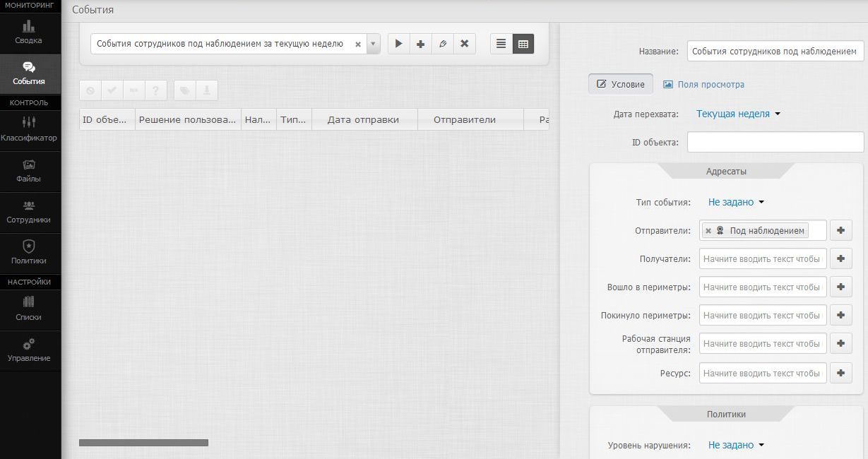The height and width of the screenshot is (459, 868).
Task: Sort by Отправители column header
Action: coord(470,119)
